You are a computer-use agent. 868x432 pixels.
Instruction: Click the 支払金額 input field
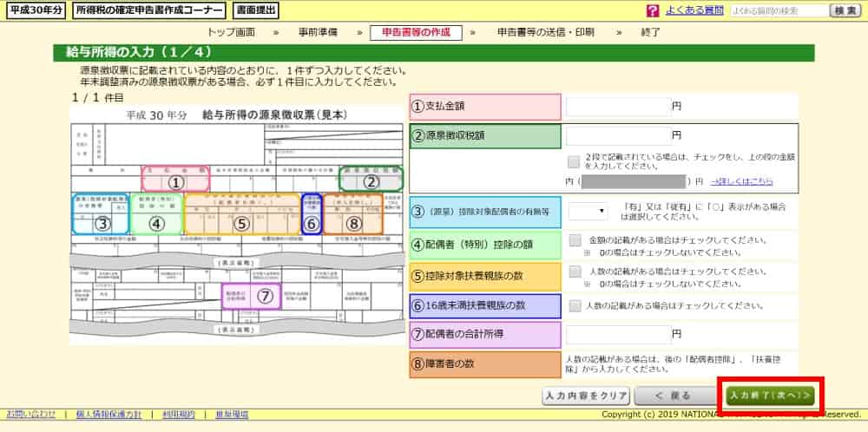617,108
